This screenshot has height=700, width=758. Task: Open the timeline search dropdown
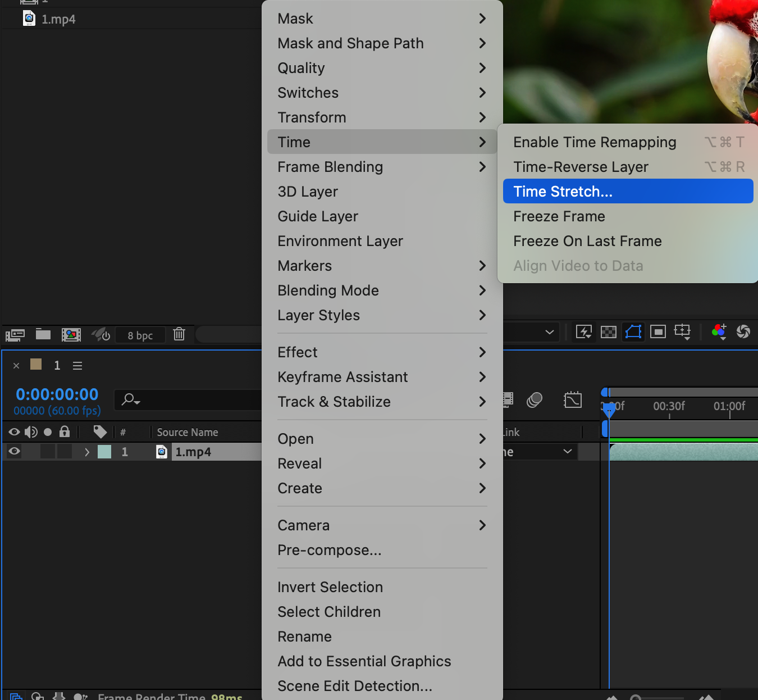point(131,400)
